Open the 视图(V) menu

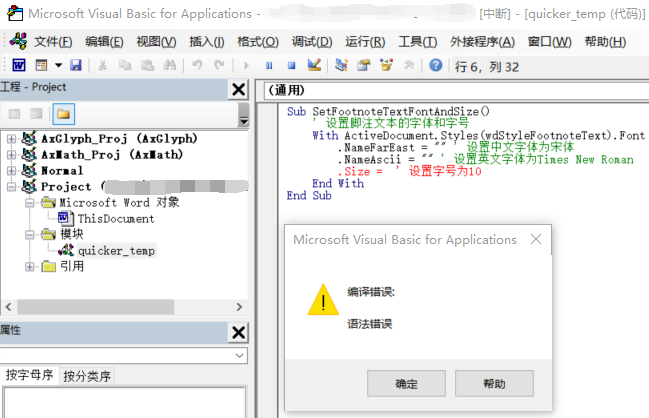156,42
